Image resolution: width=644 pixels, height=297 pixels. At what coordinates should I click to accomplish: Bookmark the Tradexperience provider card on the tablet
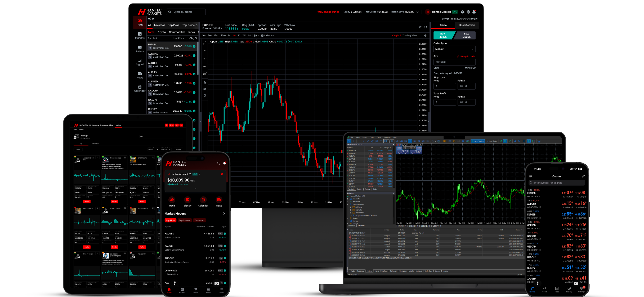[125, 158]
